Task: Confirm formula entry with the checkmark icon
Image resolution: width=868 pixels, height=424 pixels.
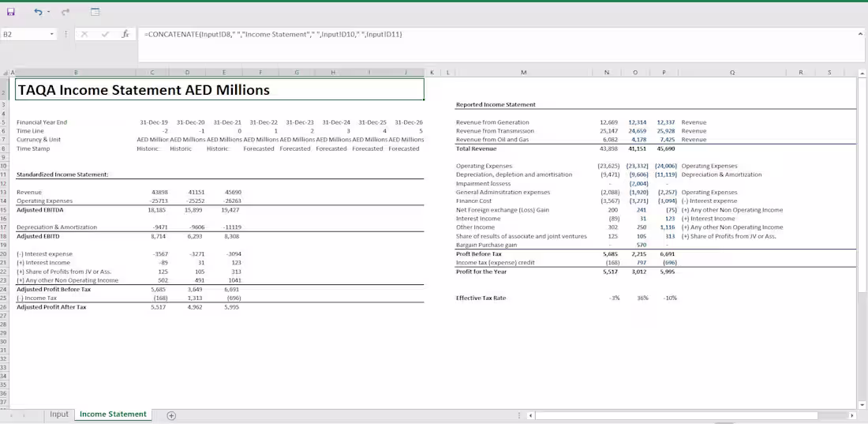Action: tap(105, 35)
